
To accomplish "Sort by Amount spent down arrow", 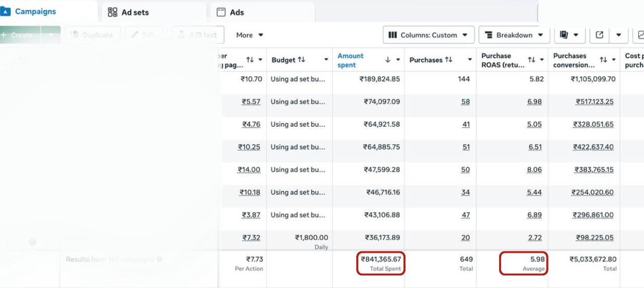I will point(387,60).
